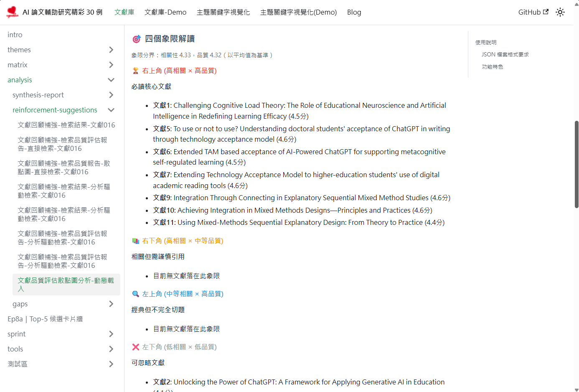This screenshot has height=392, width=579.
Task: Click the trophy icon beside 右上角 heading
Action: click(135, 71)
